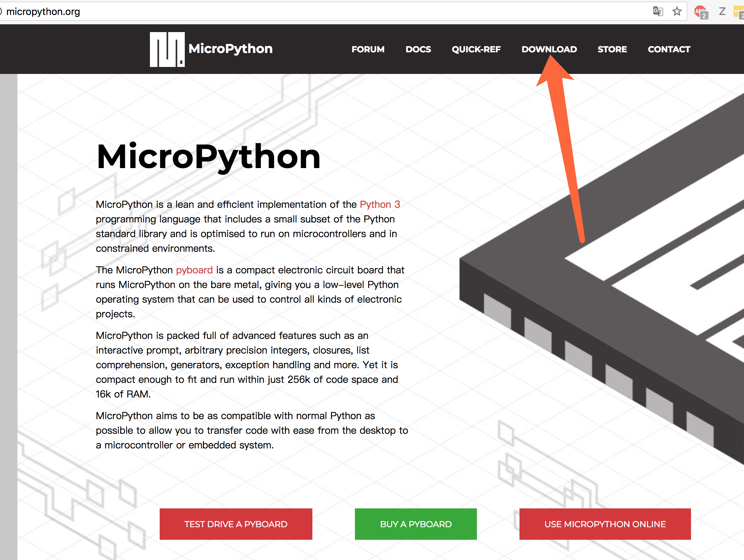This screenshot has height=560, width=744.
Task: Click the DOWNLOAD navigation item
Action: click(549, 49)
